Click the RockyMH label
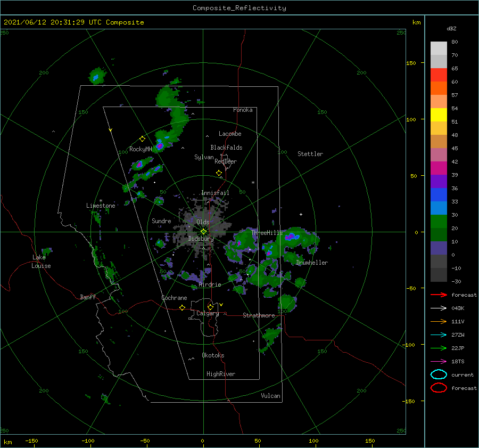479x448 pixels. click(x=141, y=149)
